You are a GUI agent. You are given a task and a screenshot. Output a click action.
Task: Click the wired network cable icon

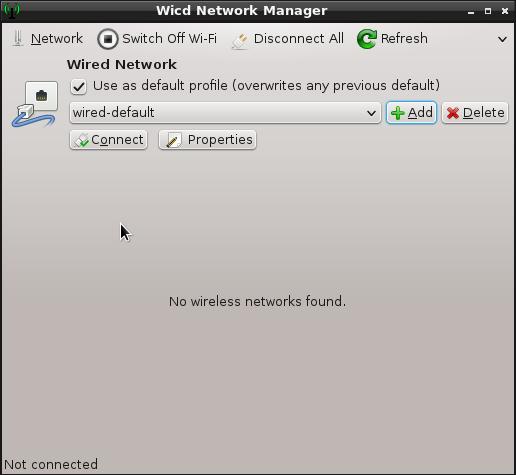(34, 104)
